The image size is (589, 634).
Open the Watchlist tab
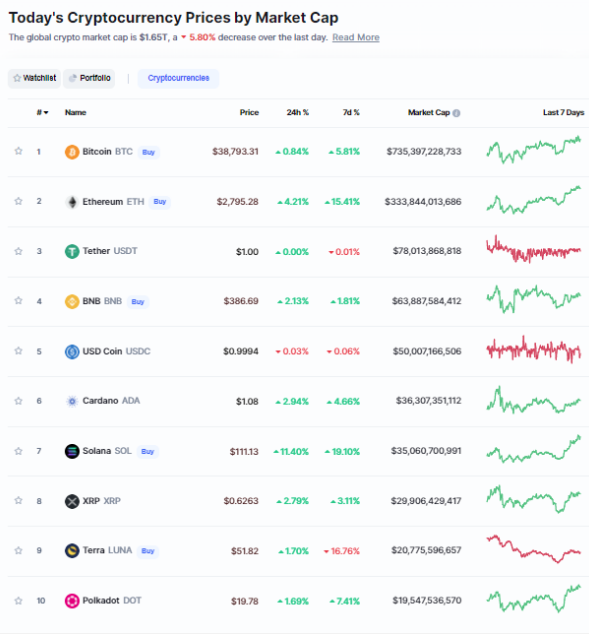tap(34, 78)
